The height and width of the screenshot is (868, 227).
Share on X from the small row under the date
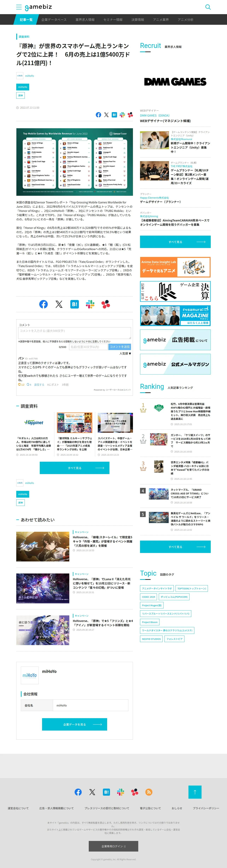(106, 115)
